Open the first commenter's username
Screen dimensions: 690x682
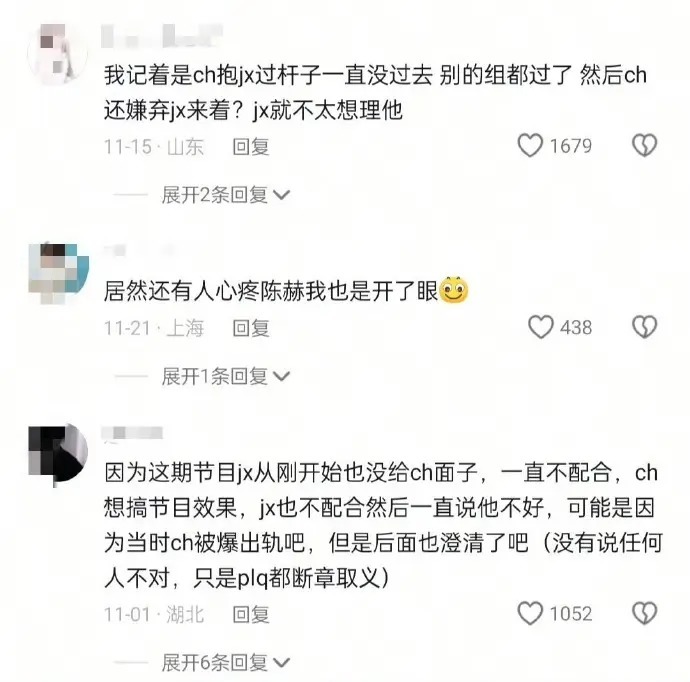click(162, 36)
